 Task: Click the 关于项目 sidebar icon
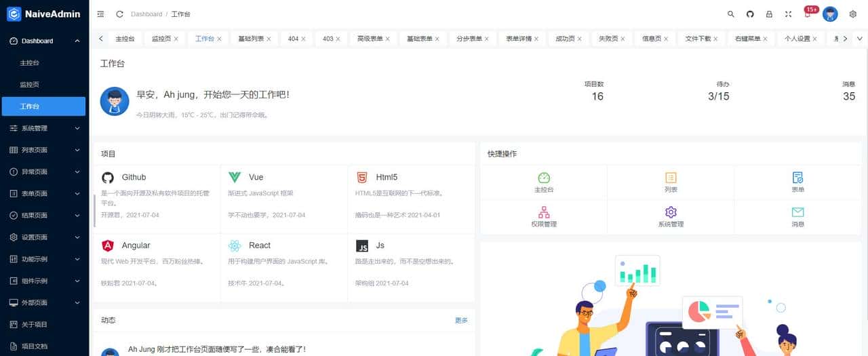pyautogui.click(x=14, y=324)
